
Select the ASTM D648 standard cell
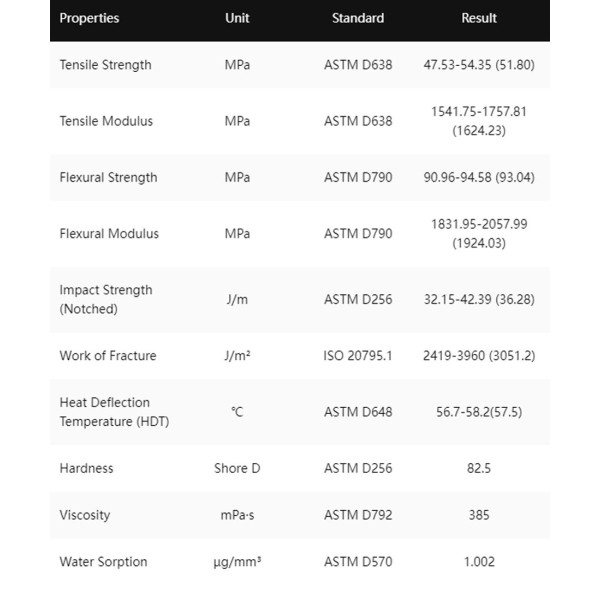358,411
